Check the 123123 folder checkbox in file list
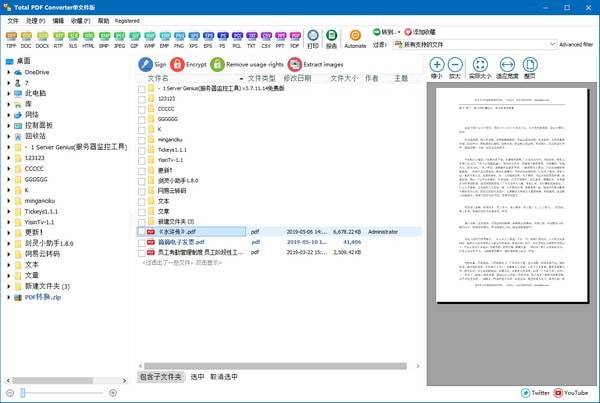Screen dimensions: 600x403 [142, 99]
